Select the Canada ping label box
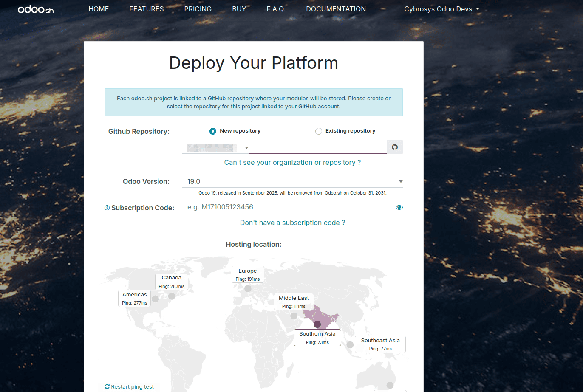This screenshot has width=583, height=392. pos(172,282)
